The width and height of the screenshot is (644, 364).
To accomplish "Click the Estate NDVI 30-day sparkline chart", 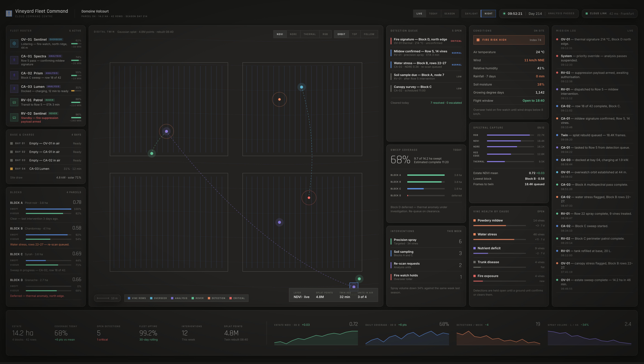I will click(x=316, y=338).
